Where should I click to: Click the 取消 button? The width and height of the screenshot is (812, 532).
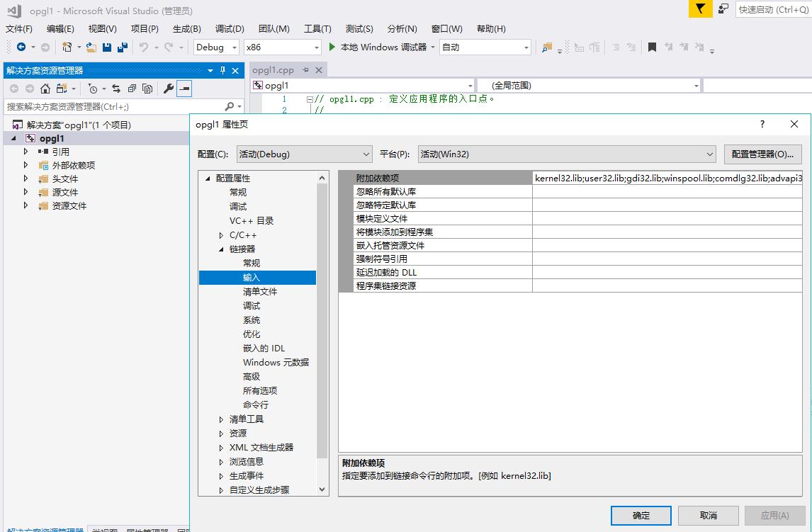click(708, 516)
